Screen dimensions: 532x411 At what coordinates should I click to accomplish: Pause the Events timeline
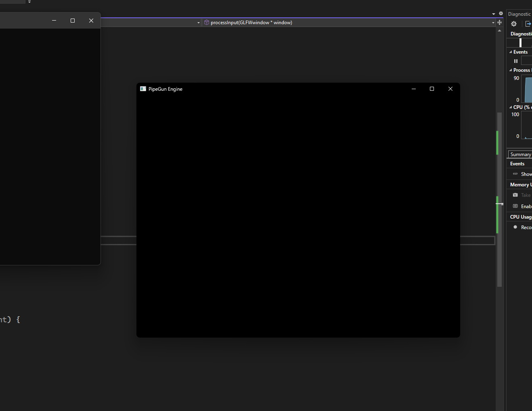point(515,61)
